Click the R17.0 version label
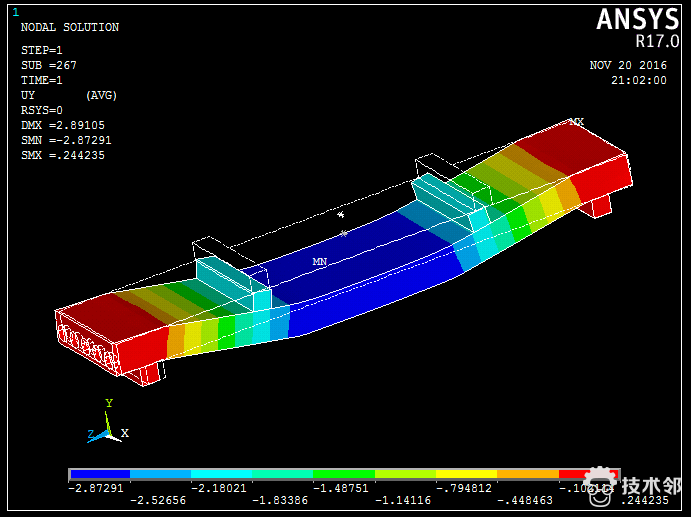Image resolution: width=691 pixels, height=517 pixels. point(656,42)
